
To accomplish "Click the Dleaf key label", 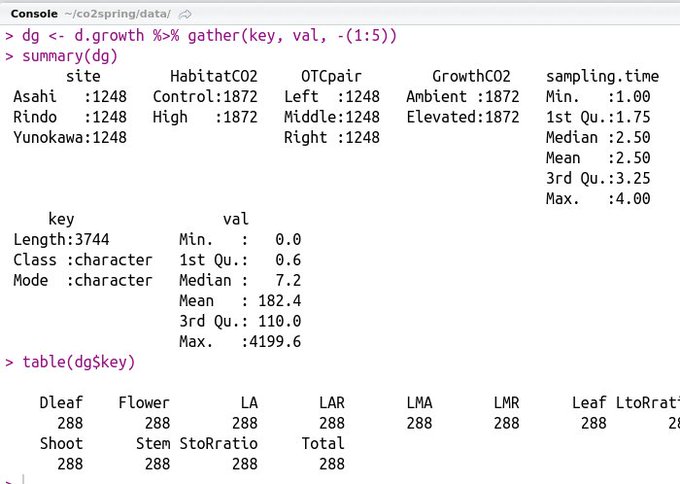I will [x=61, y=402].
